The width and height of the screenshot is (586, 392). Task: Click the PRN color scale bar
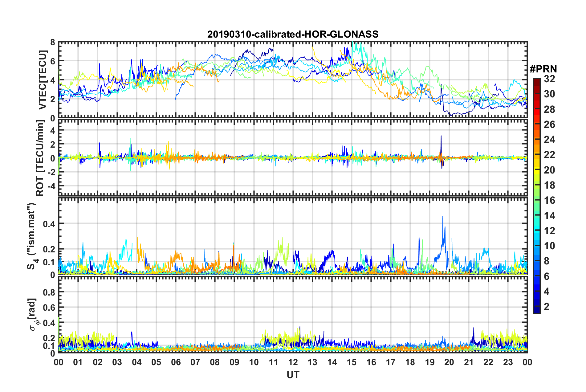(x=536, y=196)
